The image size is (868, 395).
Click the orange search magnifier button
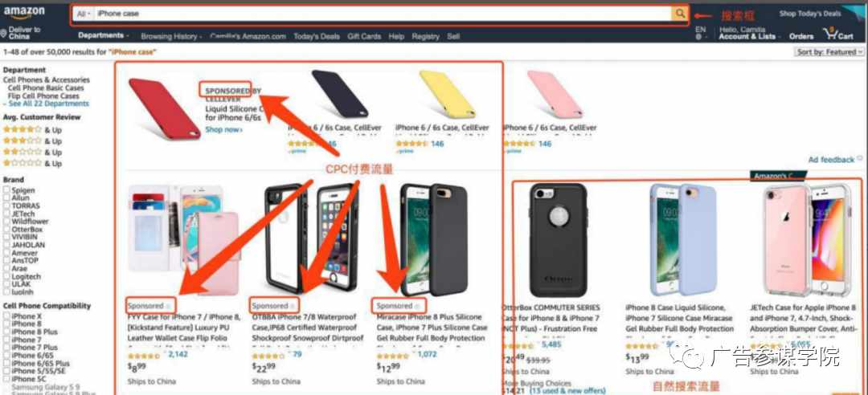point(680,14)
